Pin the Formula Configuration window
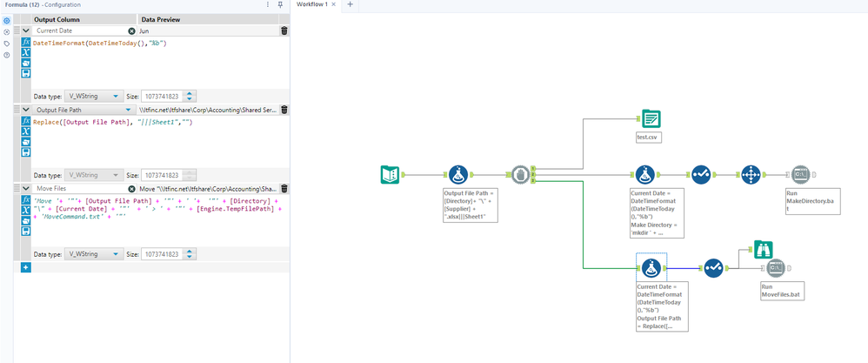Screen dimensions: 868x363 point(280,4)
